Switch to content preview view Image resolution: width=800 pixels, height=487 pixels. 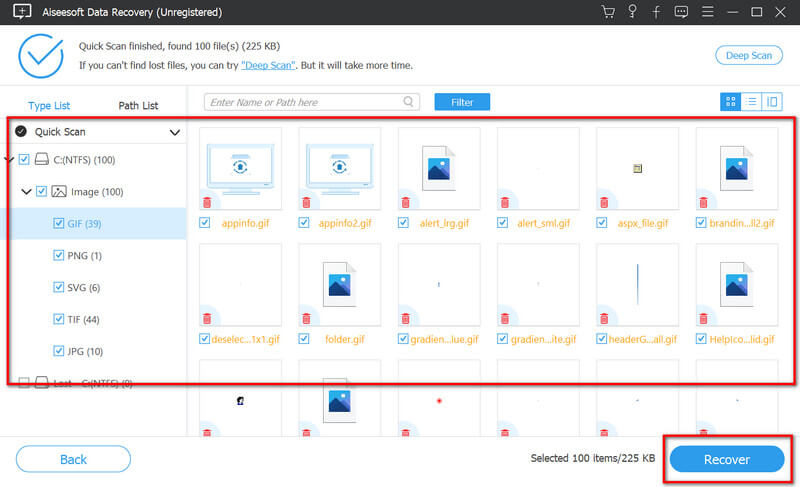coord(772,101)
